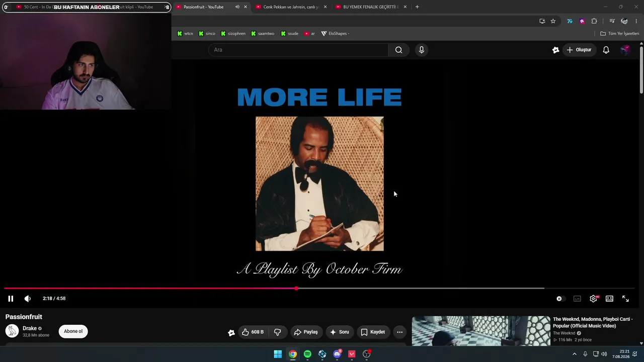The width and height of the screenshot is (644, 362).
Task: Switch to the Cenk Pekkan ve Jahrein tab
Action: pos(291,7)
